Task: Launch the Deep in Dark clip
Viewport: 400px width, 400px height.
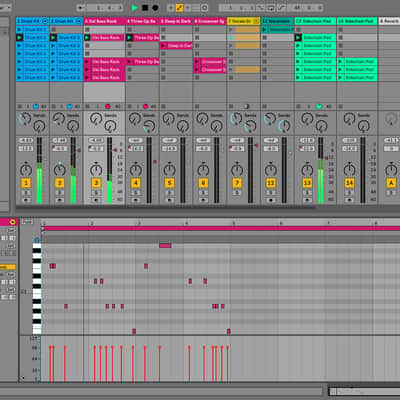Action: 163,46
